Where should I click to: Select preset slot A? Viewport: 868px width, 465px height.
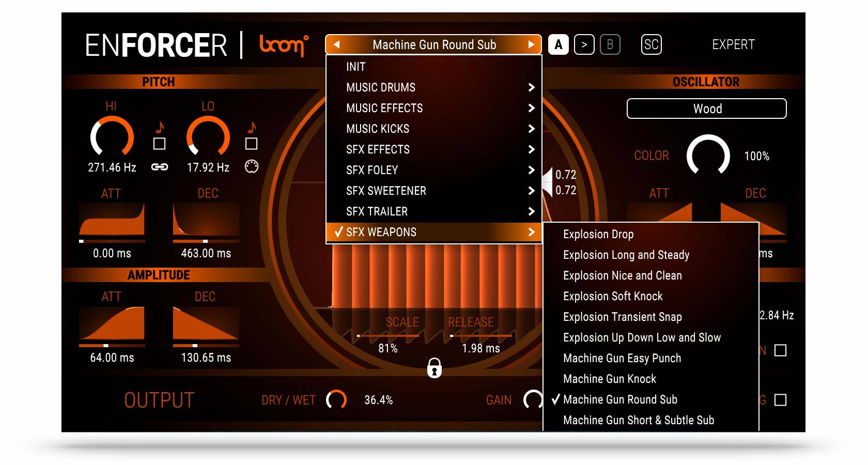coord(558,45)
